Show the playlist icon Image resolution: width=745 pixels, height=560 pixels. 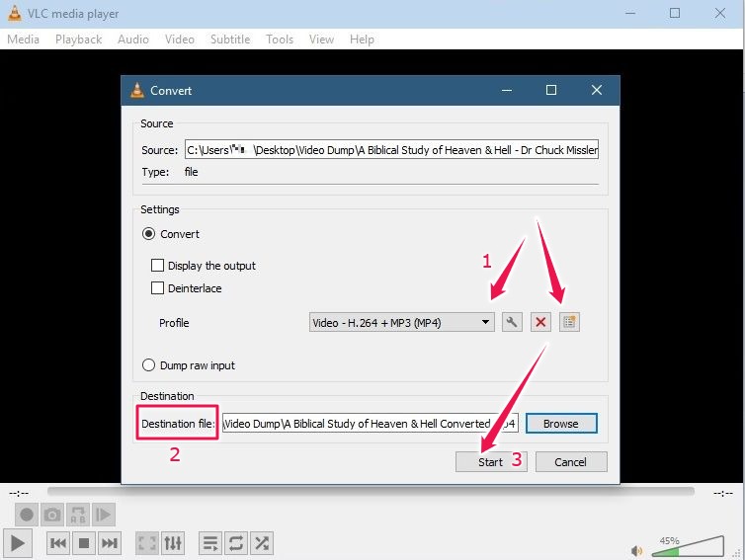tap(210, 543)
